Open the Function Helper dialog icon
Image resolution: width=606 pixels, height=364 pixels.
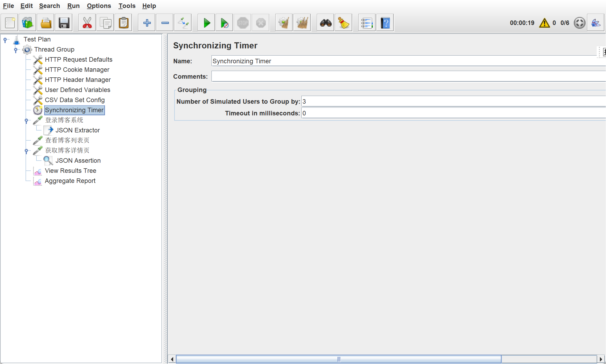[x=367, y=23]
